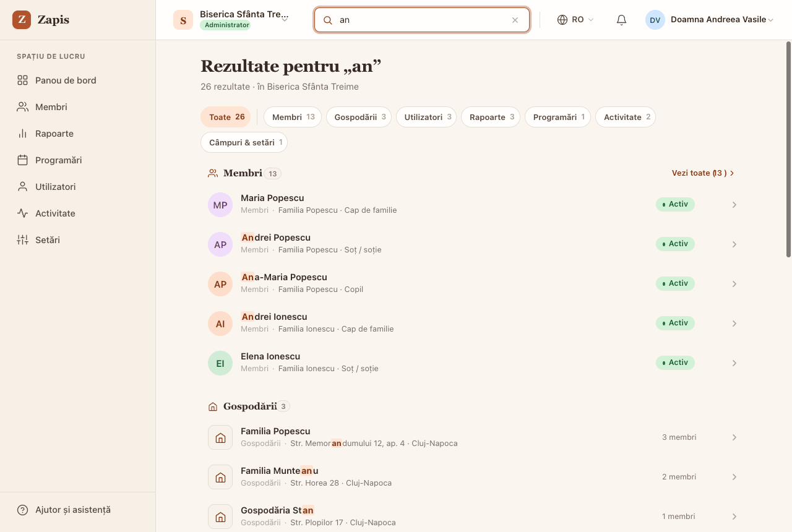Click "3 membri" count for Familia Popescu

coord(679,437)
